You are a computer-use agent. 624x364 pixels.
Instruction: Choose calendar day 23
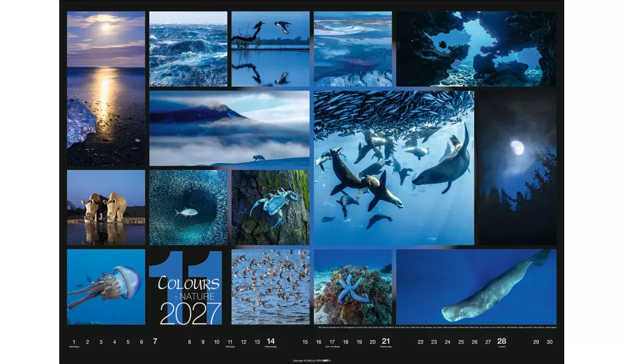coord(434,342)
